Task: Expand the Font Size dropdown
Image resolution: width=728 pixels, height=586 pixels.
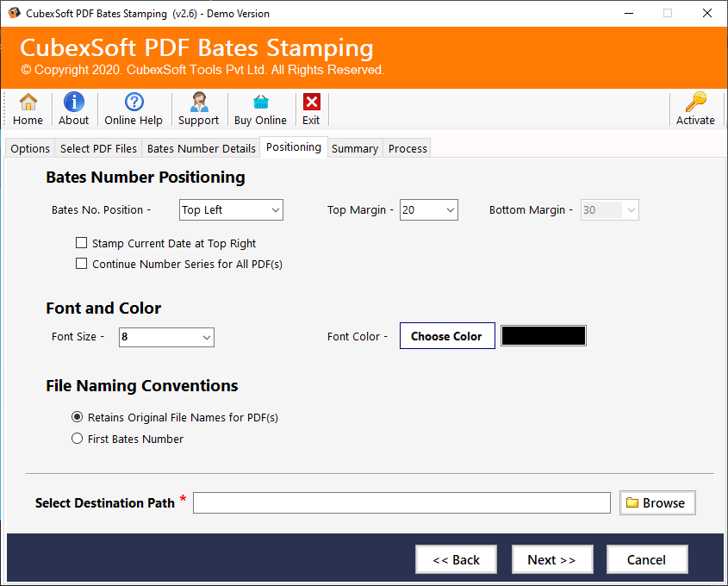Action: coord(166,337)
